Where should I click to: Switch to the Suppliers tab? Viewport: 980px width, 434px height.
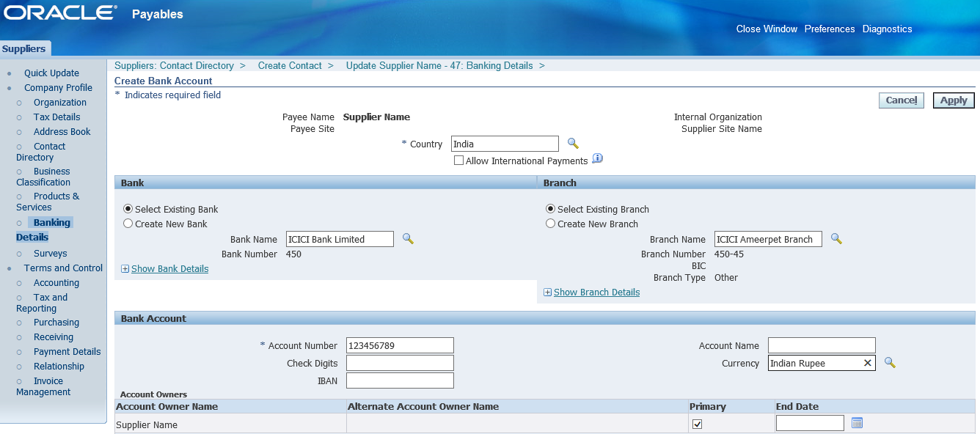(x=24, y=49)
